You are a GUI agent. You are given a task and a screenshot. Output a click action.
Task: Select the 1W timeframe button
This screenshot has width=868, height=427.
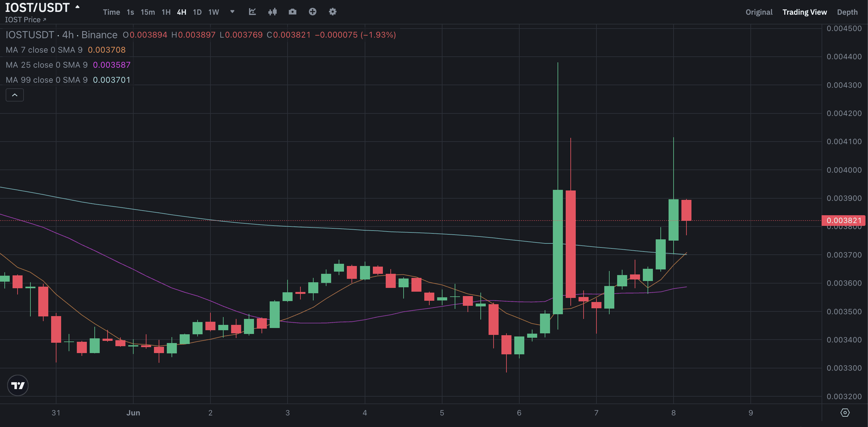[x=214, y=12]
